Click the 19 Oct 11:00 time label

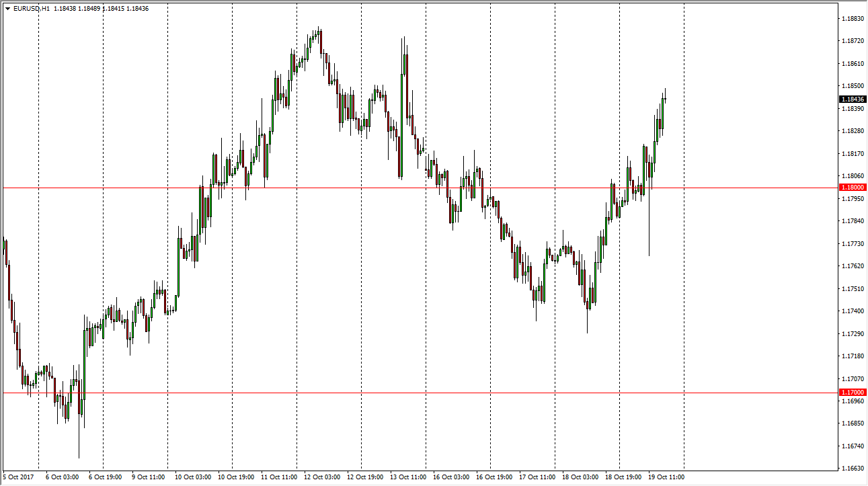point(666,477)
